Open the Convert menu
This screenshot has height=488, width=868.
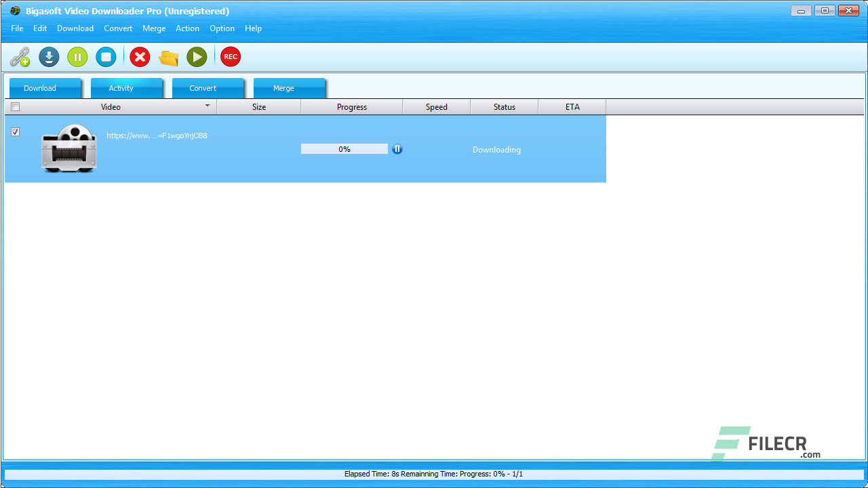118,28
